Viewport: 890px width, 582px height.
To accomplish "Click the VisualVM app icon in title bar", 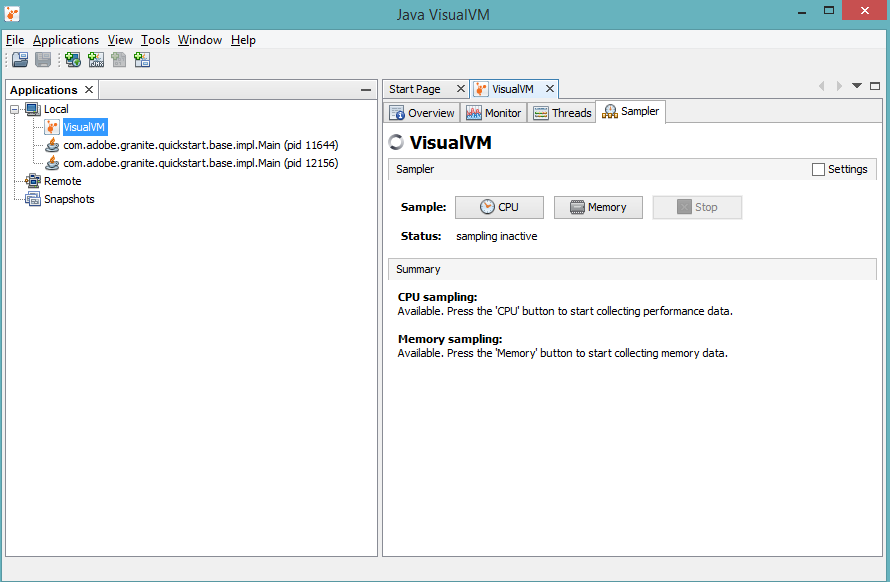I will pyautogui.click(x=12, y=14).
